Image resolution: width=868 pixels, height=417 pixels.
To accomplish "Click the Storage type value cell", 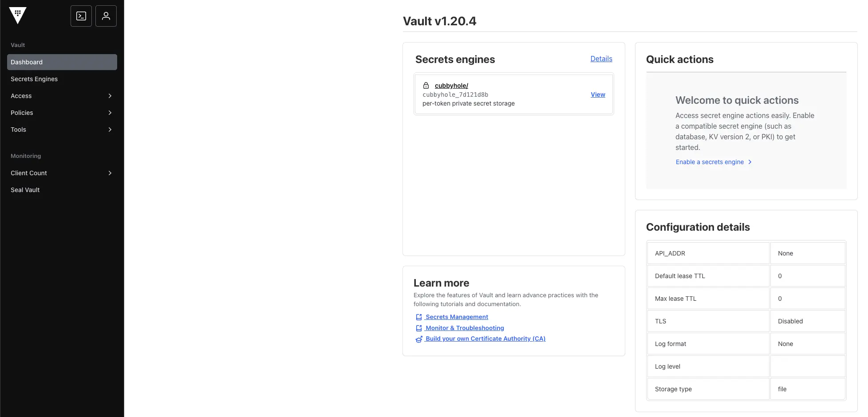I will click(807, 389).
